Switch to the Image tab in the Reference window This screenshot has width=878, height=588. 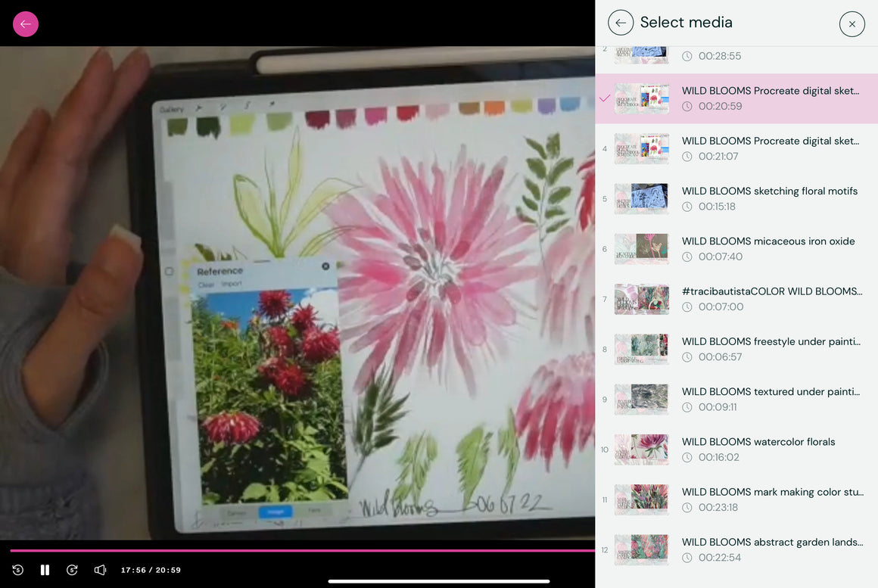click(x=276, y=512)
